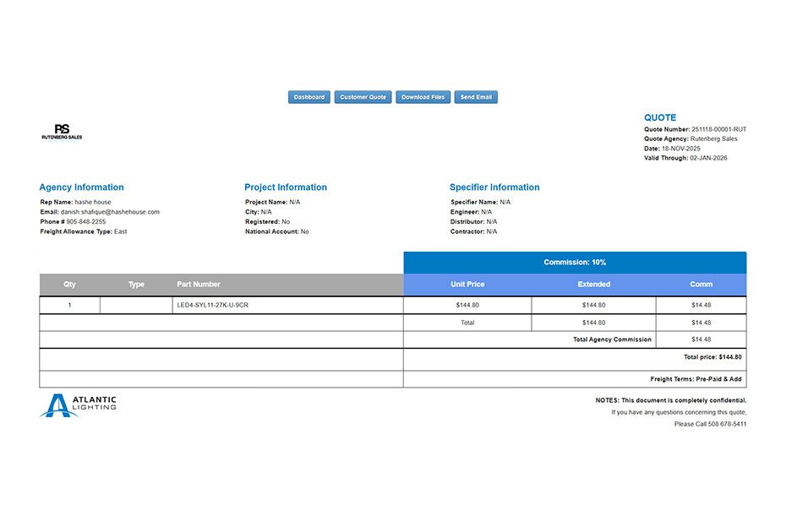This screenshot has width=786, height=532.
Task: Select the Qty column header
Action: (x=69, y=285)
